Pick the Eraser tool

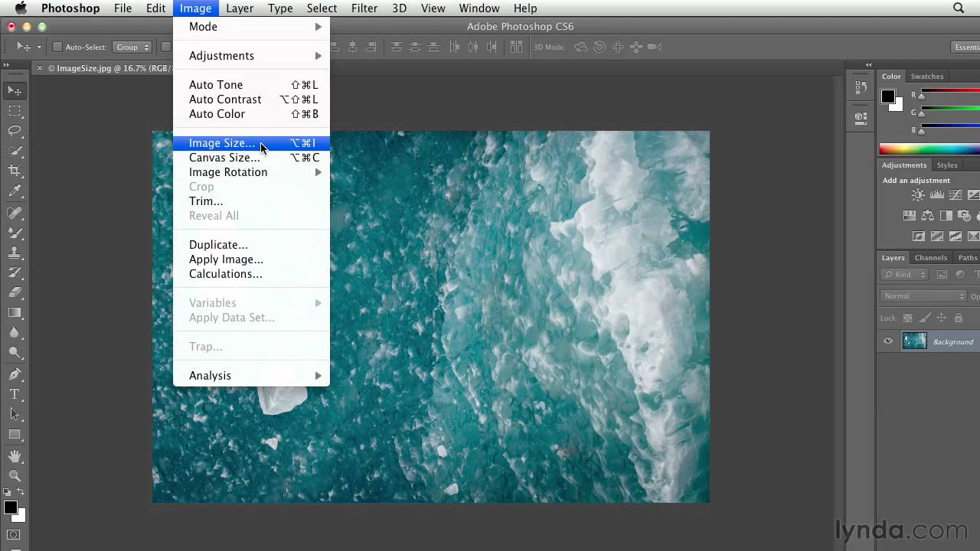pos(15,292)
